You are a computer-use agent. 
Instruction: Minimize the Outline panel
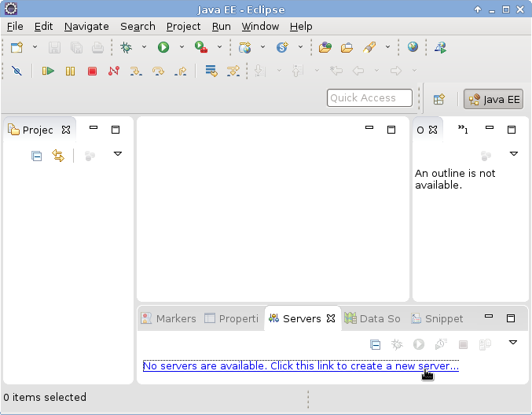coord(490,127)
